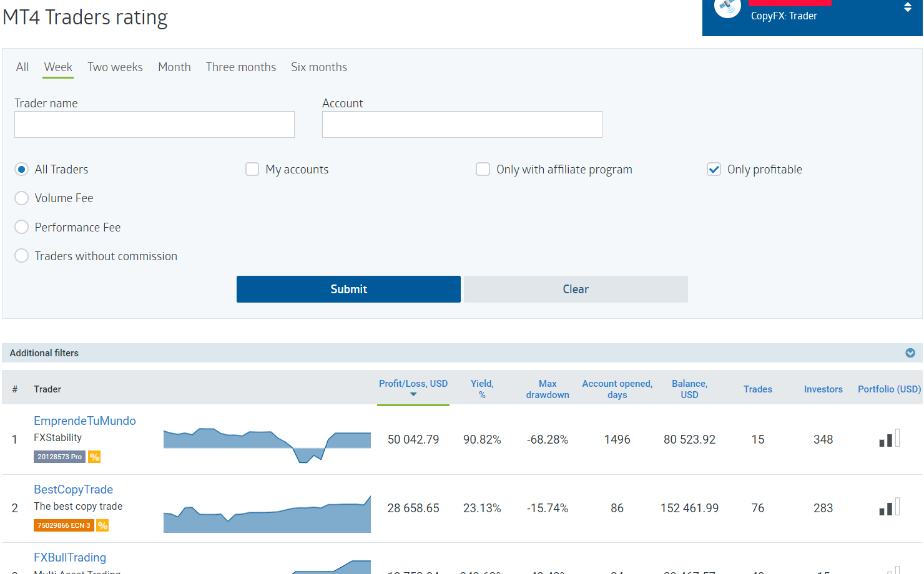Screen dimensions: 924x574
Task: Focus the Trader name input field
Action: pos(154,124)
